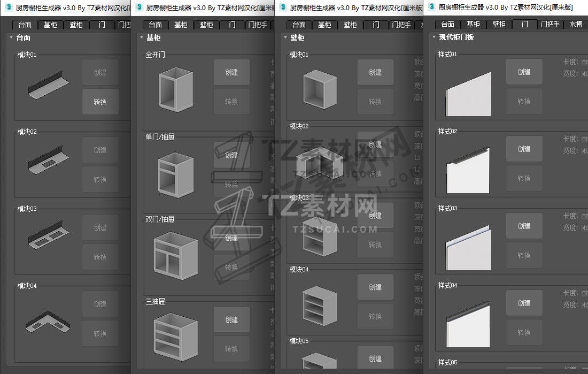
Task: Choose the 模块02 corner wall cabinet preview in the 壁柜 window
Action: point(320,164)
